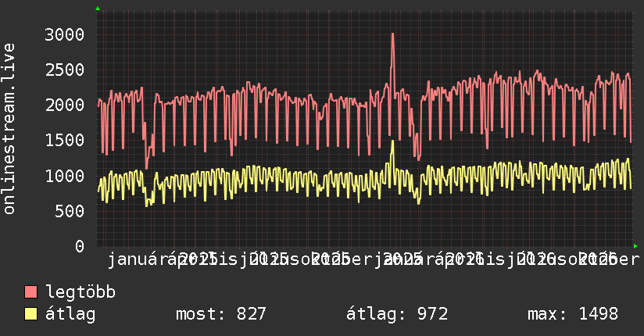The image size is (644, 336).
Task: Click the 500 Y-axis label
Action: point(70,211)
